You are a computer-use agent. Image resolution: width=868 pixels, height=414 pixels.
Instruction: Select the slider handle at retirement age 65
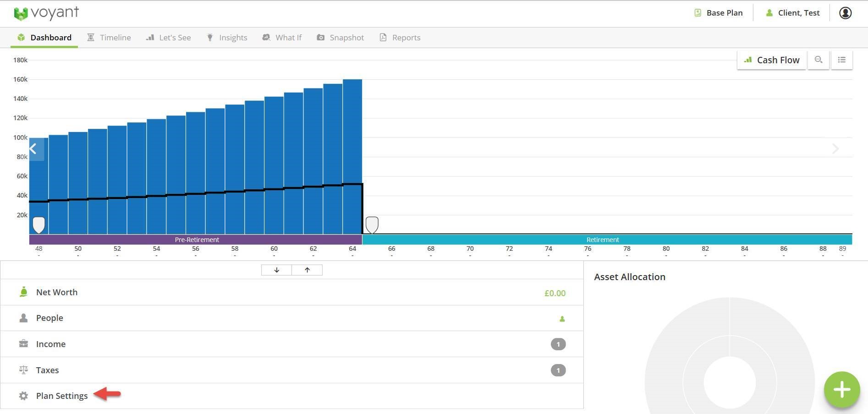[x=372, y=225]
